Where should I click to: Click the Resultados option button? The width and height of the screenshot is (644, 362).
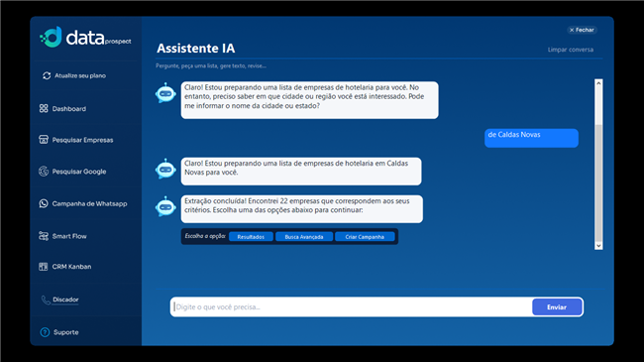tap(251, 236)
